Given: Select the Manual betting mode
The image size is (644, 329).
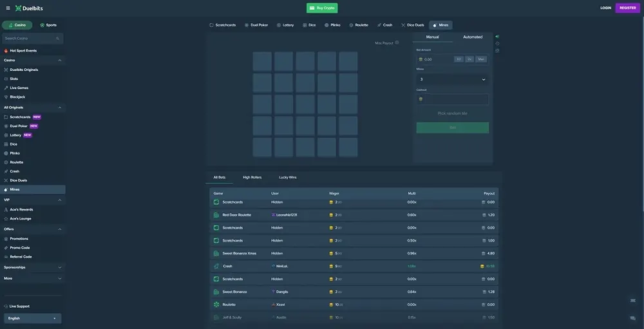Looking at the screenshot, I should pos(433,37).
